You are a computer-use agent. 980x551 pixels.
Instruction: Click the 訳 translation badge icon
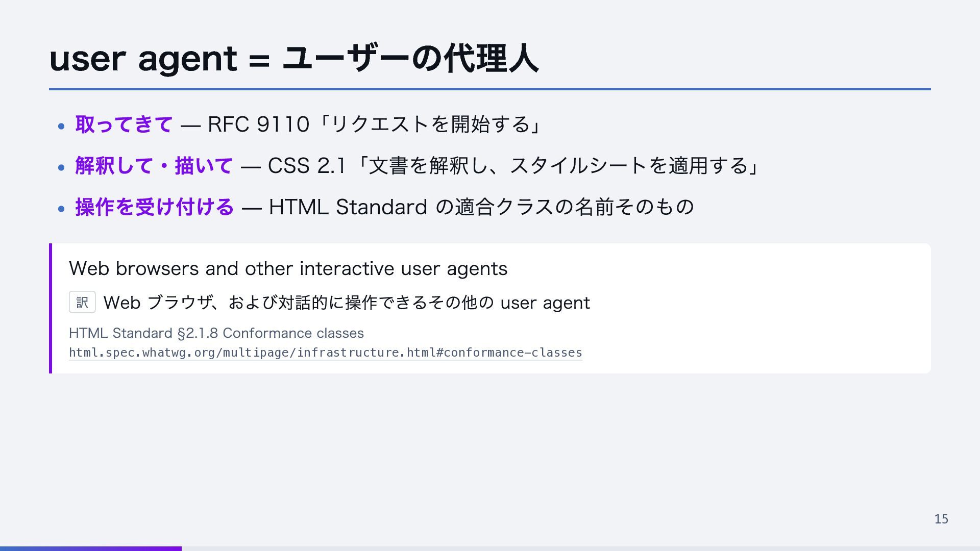coord(82,302)
